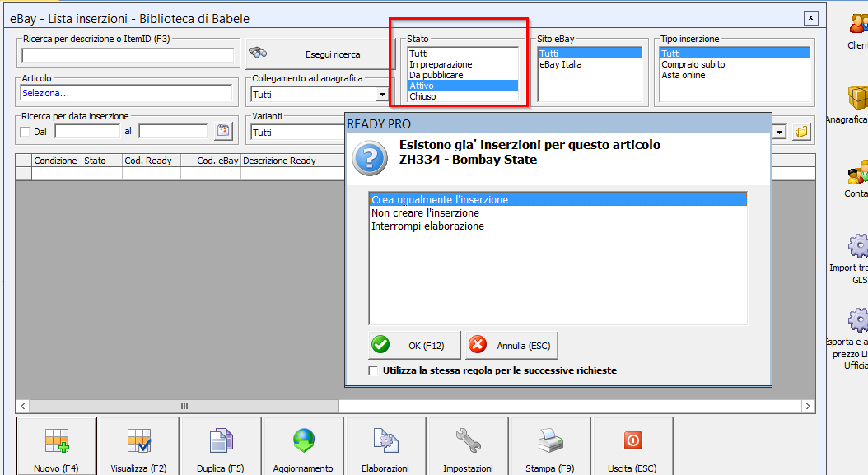Viewport: 868px width, 475px height.
Task: Click the scrollbar right arrow
Action: (x=808, y=407)
